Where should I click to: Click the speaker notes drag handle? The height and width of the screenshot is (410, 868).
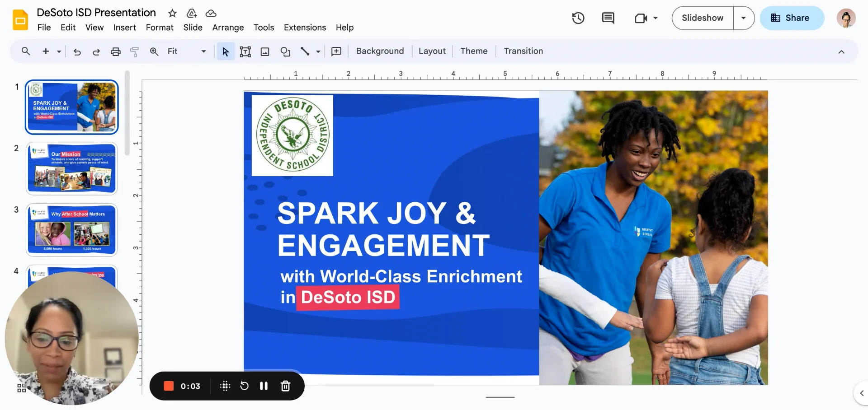[x=500, y=397]
